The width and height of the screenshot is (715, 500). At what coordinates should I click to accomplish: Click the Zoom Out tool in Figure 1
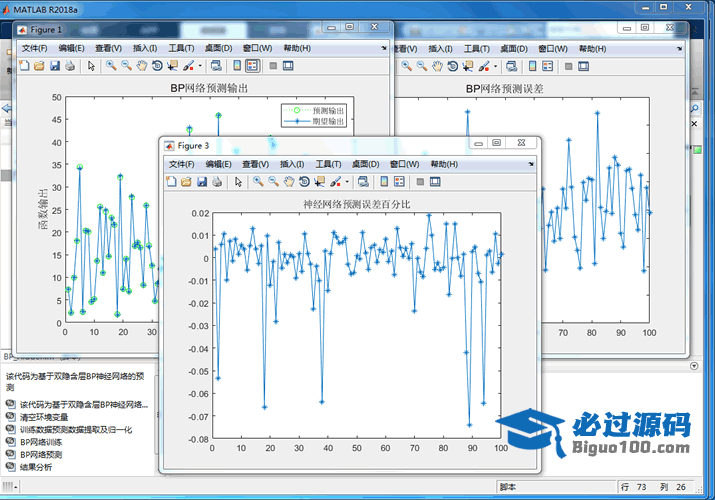point(126,66)
